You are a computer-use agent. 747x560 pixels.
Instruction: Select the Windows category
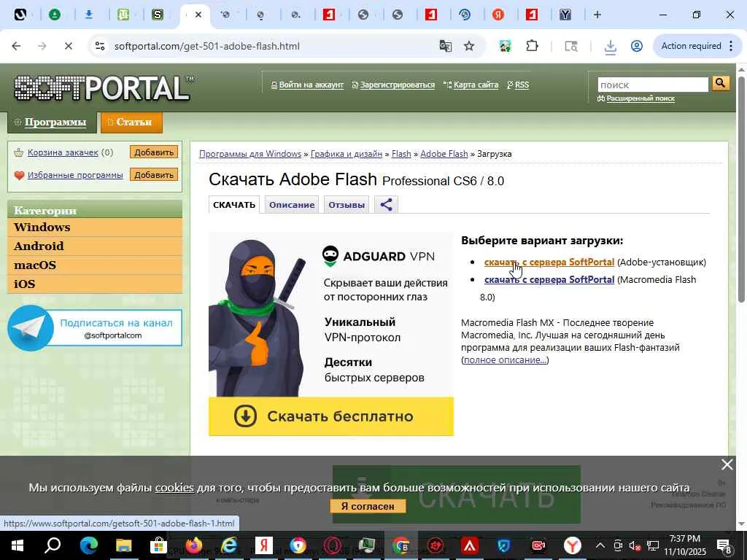[x=95, y=227]
